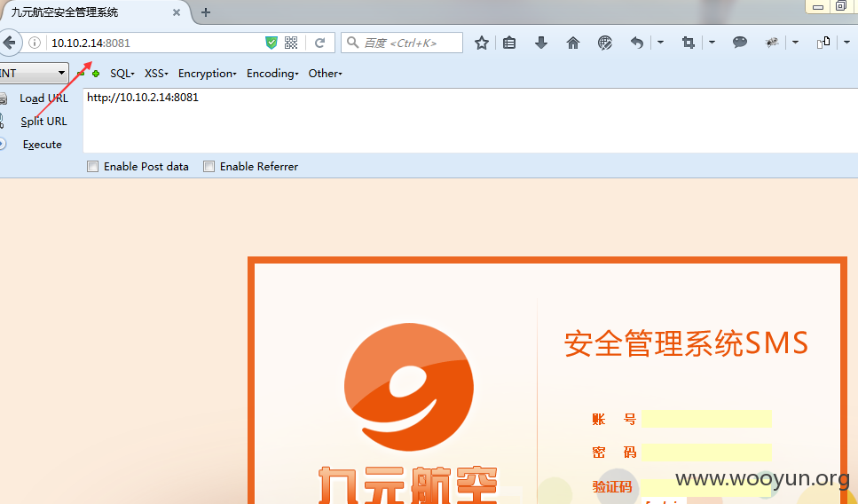This screenshot has width=858, height=504.
Task: Click the 账号 account input field
Action: pyautogui.click(x=706, y=419)
